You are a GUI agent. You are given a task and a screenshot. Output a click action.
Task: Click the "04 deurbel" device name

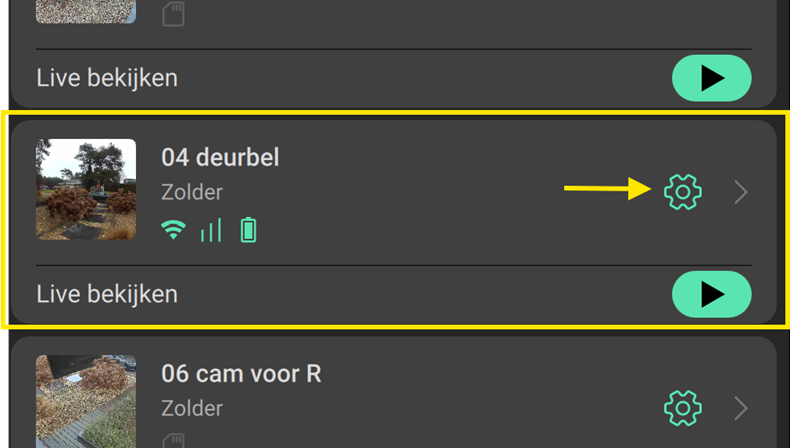click(220, 157)
